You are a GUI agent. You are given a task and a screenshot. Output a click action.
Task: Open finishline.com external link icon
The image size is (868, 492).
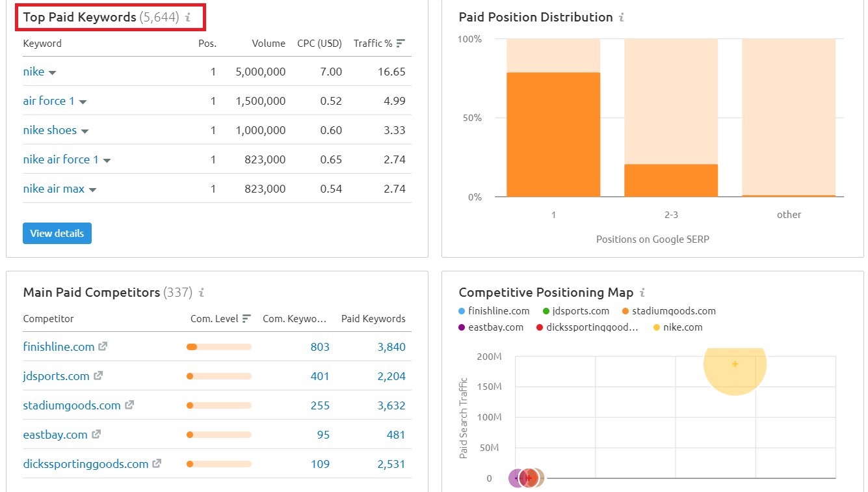click(x=103, y=347)
